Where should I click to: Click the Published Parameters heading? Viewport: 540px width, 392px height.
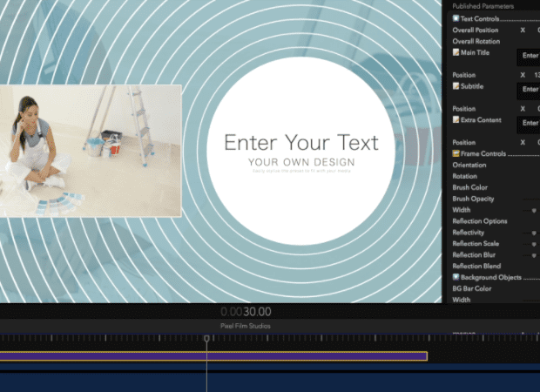tap(483, 6)
